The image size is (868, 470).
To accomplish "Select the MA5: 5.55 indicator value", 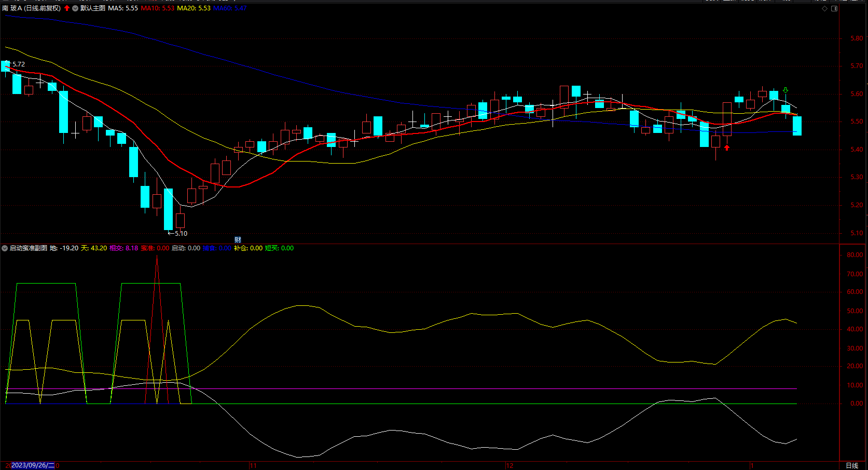I will pos(123,8).
